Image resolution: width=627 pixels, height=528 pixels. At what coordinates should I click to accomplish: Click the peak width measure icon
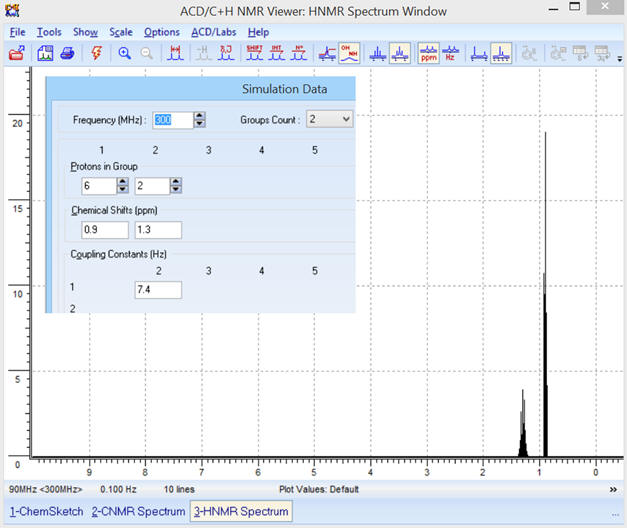[175, 53]
